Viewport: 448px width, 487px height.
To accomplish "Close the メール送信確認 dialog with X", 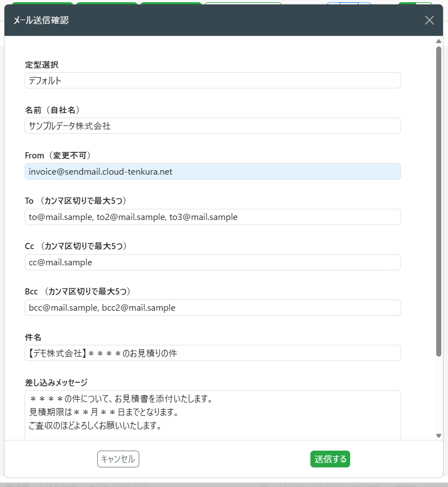I will pyautogui.click(x=429, y=21).
